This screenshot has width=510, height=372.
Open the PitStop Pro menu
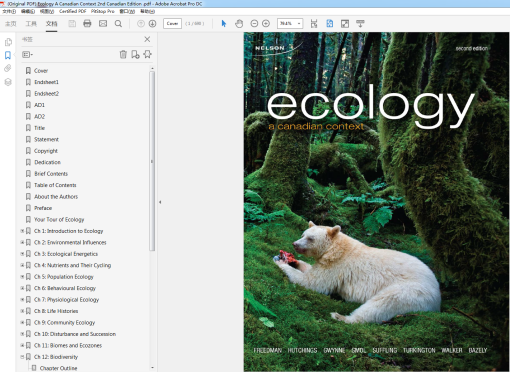coord(103,11)
